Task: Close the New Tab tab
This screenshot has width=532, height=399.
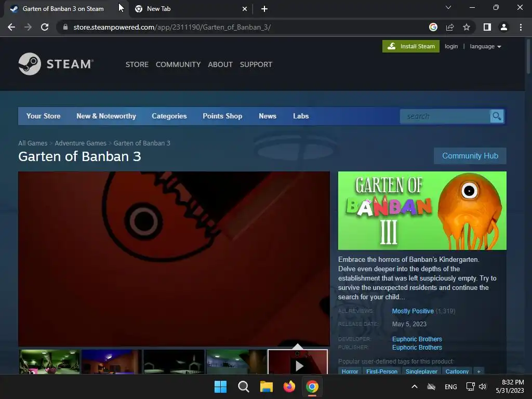Action: [245, 9]
